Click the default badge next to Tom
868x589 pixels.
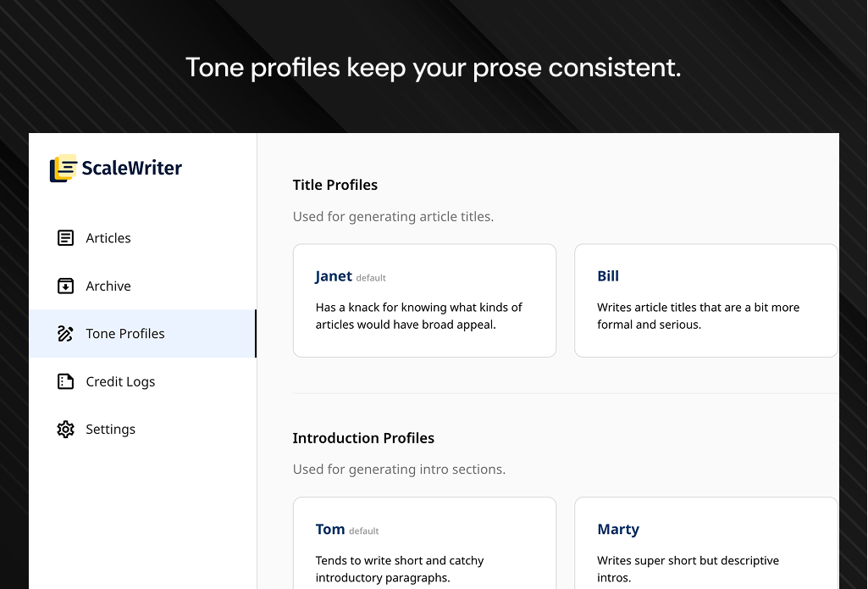coord(363,531)
